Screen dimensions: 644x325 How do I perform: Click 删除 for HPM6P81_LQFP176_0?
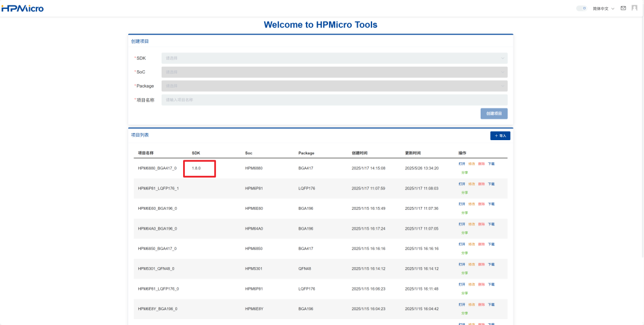(x=481, y=284)
